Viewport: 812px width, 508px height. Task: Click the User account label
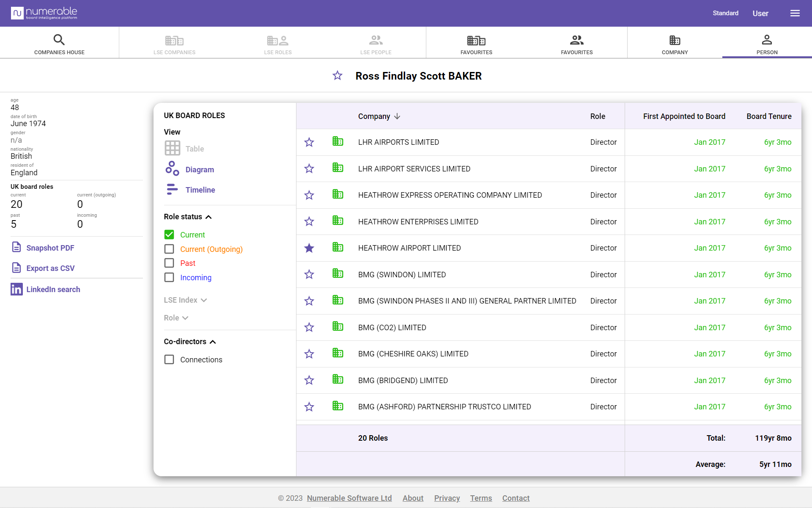click(x=760, y=14)
